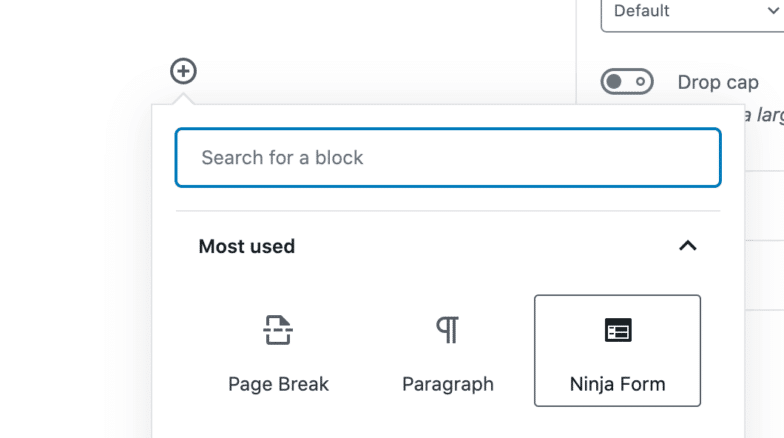The height and width of the screenshot is (438, 784).
Task: Choose Page Break from the block list
Action: (x=278, y=352)
